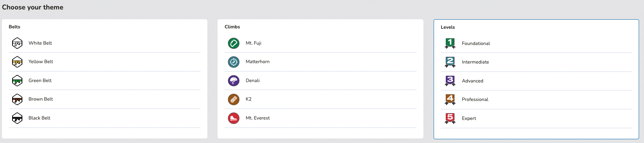Click the green number 1 Foundational ribbon
Screen dimensions: 644x143
(x=450, y=44)
